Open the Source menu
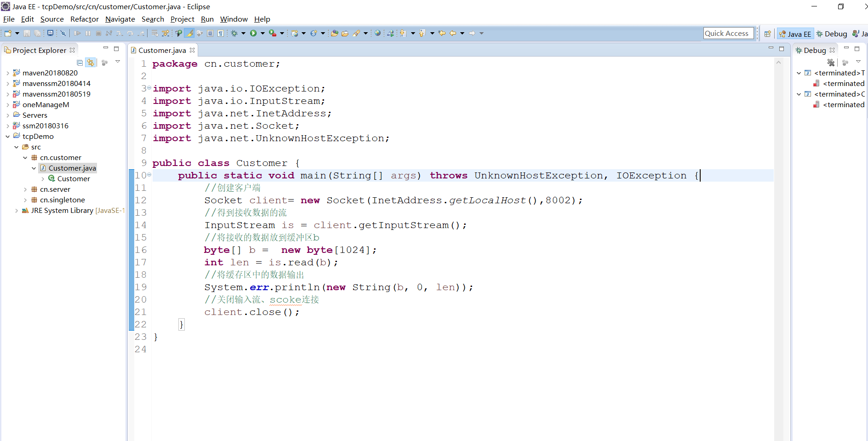Screen dimensions: 868x441 coord(52,19)
